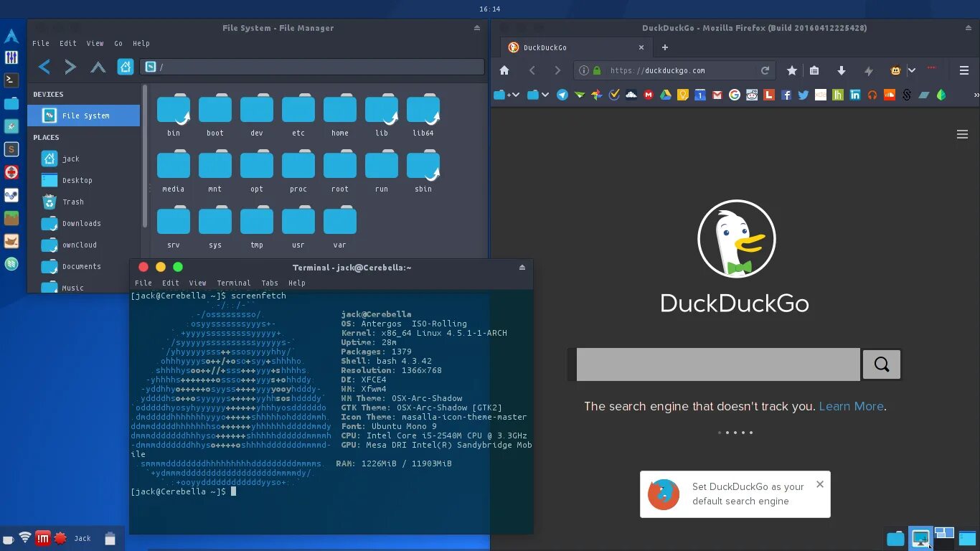Select File System in Devices sidebar

[84, 116]
